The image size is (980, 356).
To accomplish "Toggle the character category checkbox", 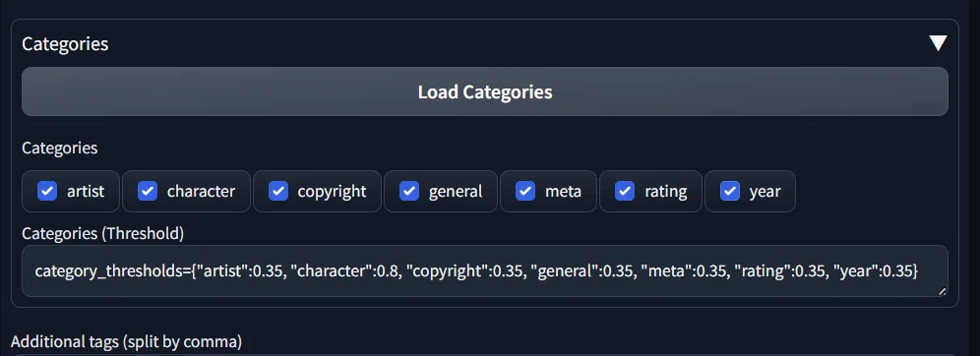I will click(148, 191).
